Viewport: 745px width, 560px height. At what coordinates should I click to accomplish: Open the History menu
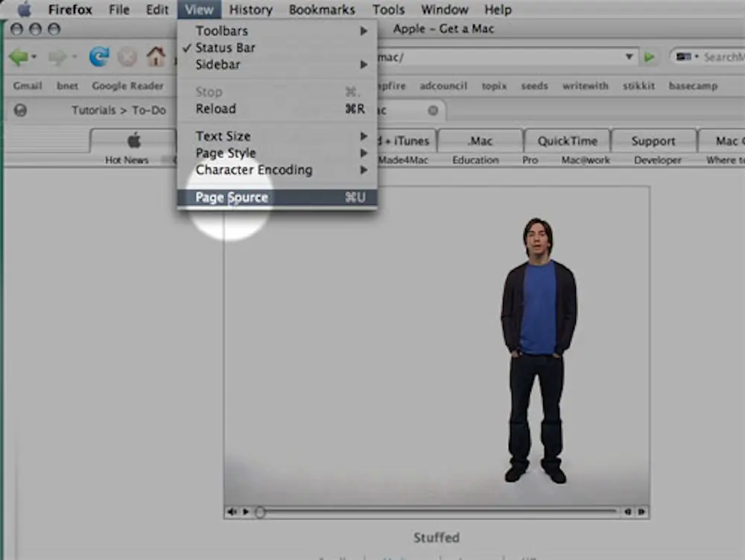pyautogui.click(x=250, y=9)
